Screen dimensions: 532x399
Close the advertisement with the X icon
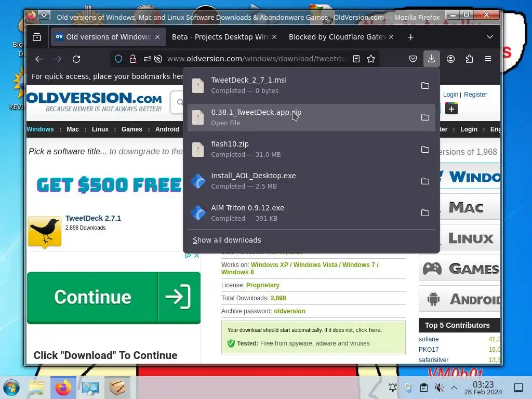click(x=196, y=256)
